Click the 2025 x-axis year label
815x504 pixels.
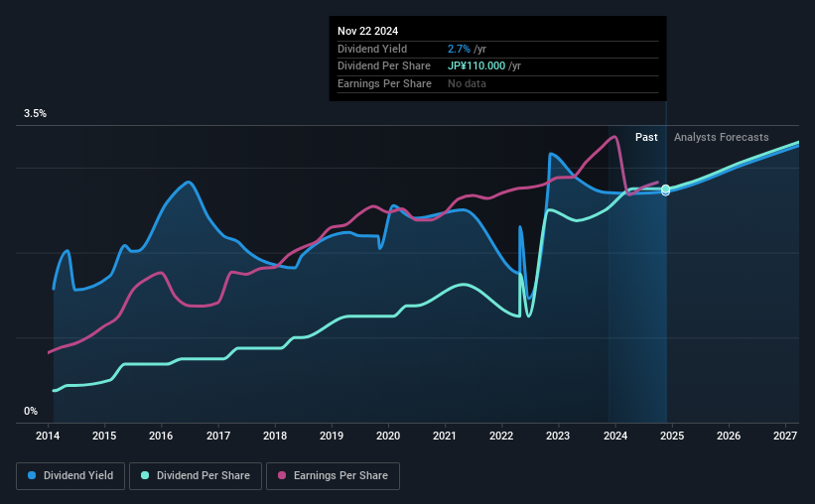click(x=672, y=436)
